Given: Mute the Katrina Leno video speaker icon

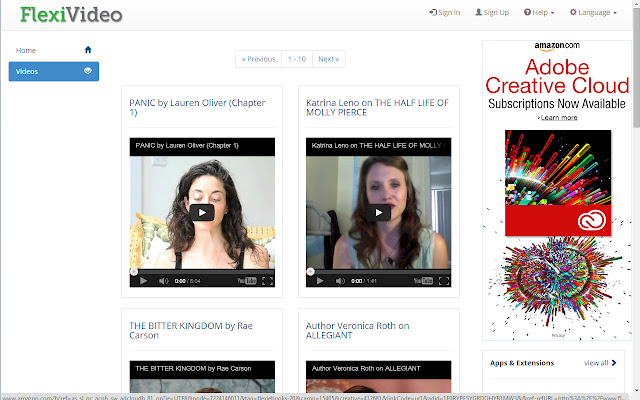Looking at the screenshot, I should point(340,281).
